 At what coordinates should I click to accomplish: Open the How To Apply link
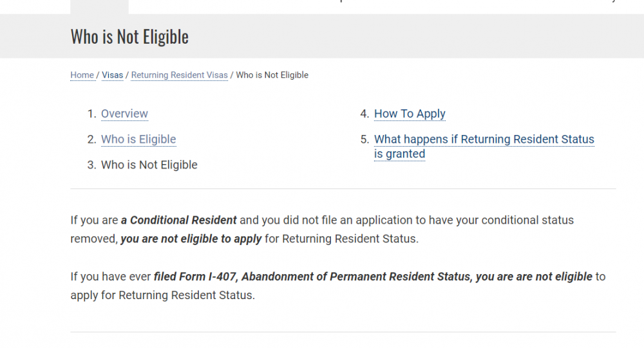[410, 114]
